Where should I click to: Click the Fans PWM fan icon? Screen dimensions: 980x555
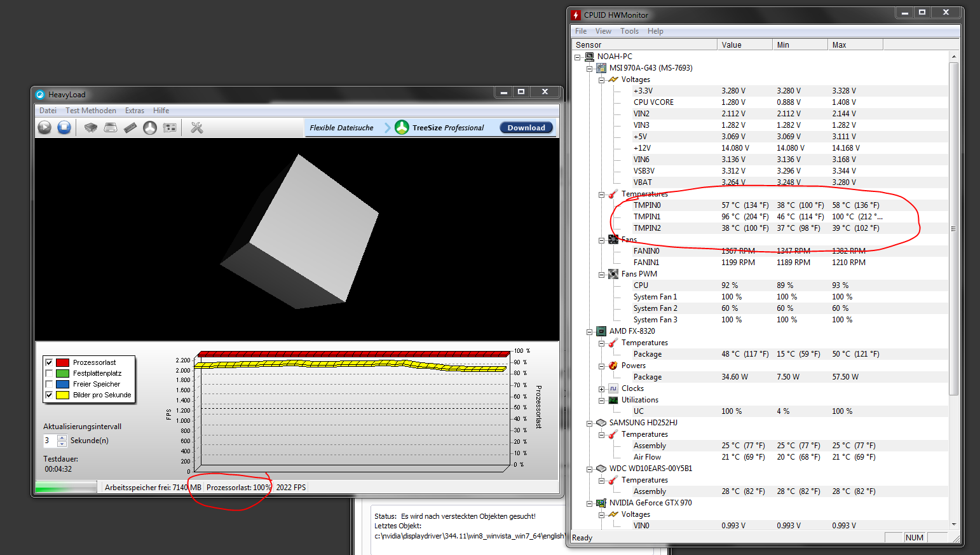613,274
